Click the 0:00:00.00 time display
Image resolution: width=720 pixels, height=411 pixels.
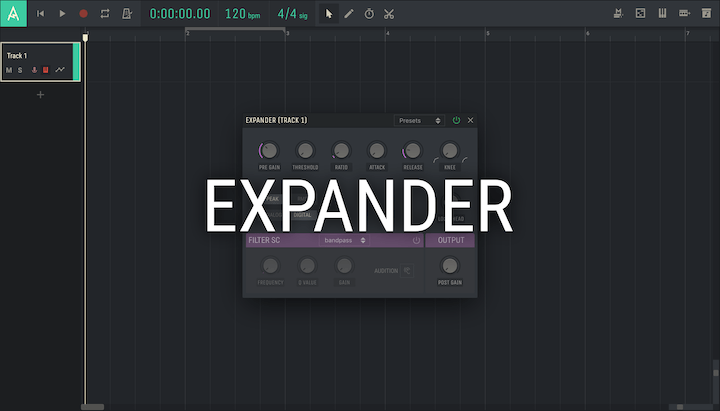[180, 14]
